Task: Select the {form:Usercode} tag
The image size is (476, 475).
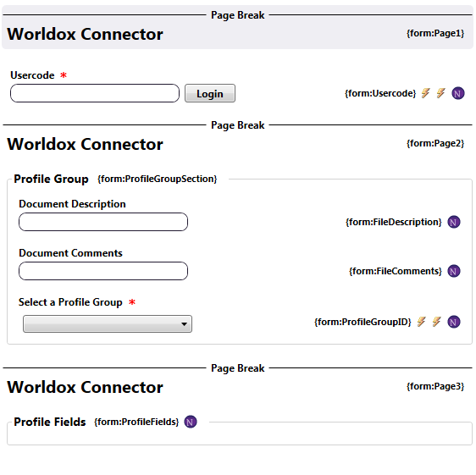Action: click(380, 93)
